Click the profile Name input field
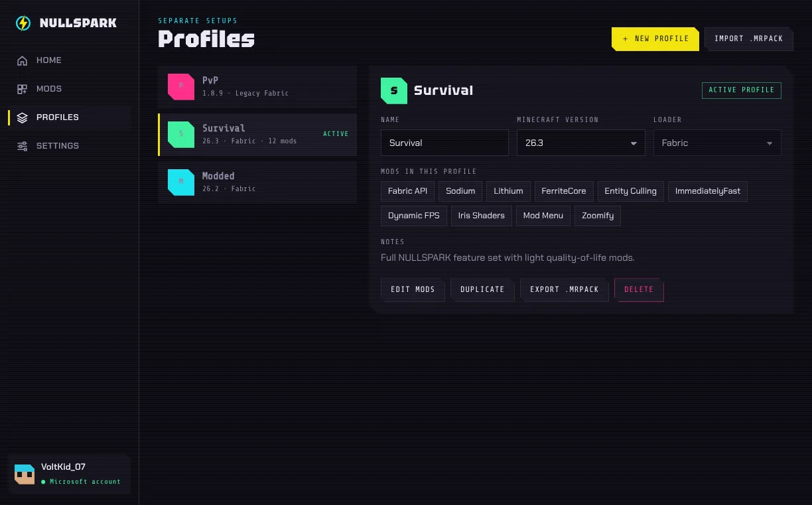This screenshot has width=812, height=505. point(444,143)
